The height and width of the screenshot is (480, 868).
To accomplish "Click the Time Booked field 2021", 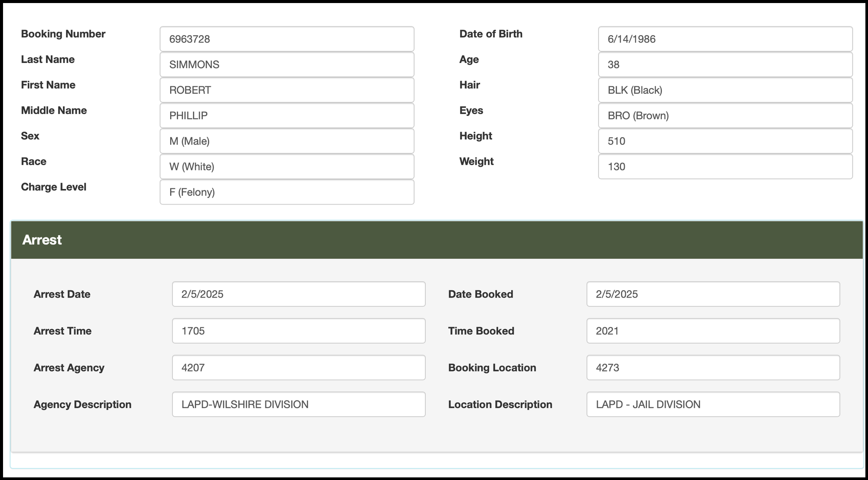I will (x=713, y=331).
